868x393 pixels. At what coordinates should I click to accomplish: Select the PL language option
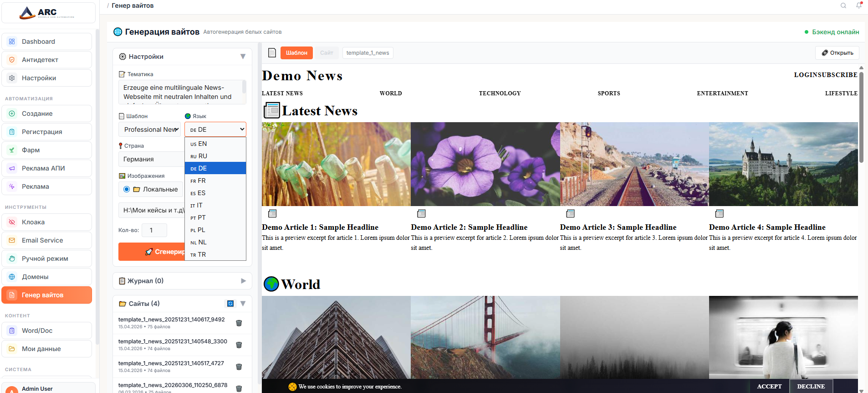[215, 230]
